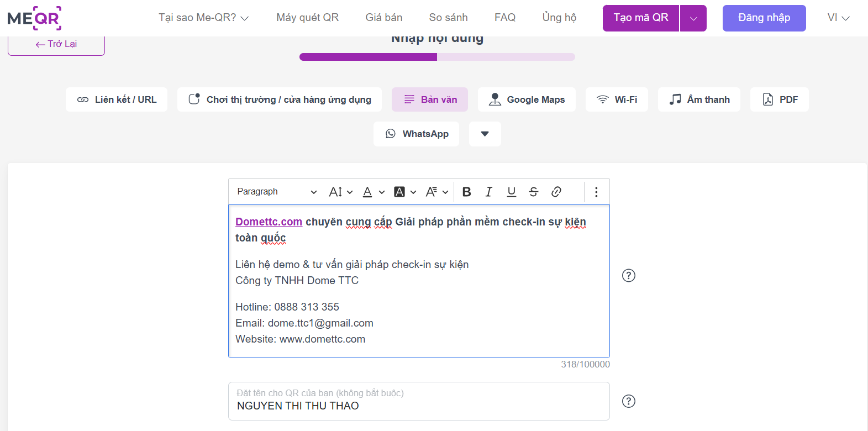Select the Wi-Fi QR type

point(617,99)
